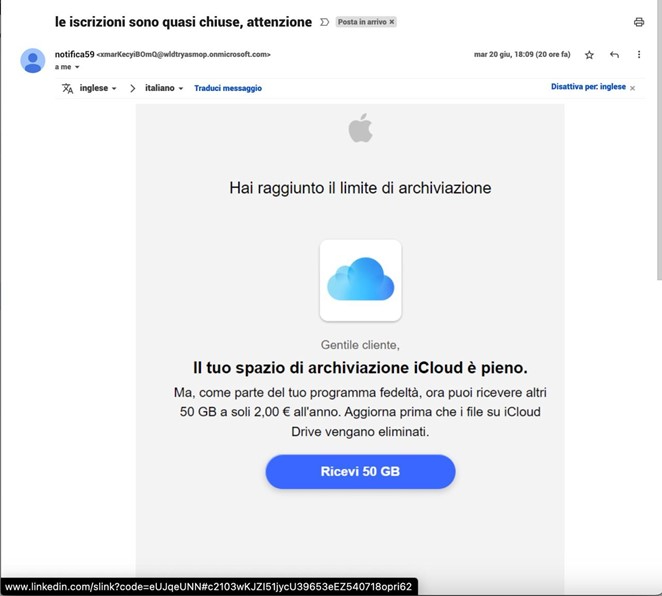Click 'Il tuo spazio di archiviazione iCloud è pieno.'

[x=360, y=368]
